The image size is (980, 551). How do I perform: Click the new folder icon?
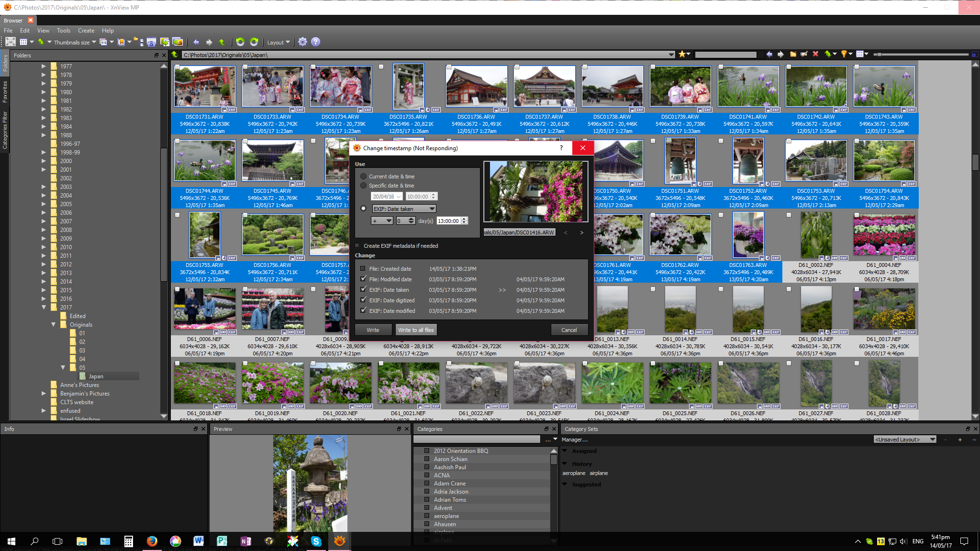point(793,54)
